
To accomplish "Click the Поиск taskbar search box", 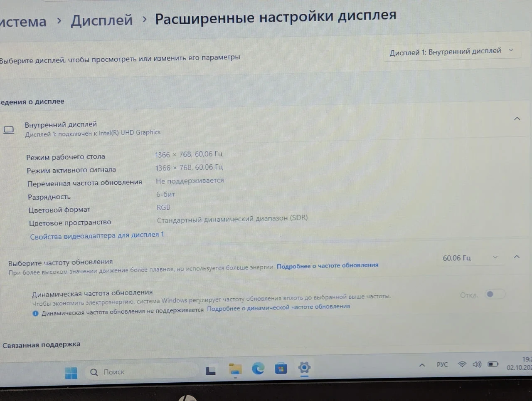I will pyautogui.click(x=141, y=371).
